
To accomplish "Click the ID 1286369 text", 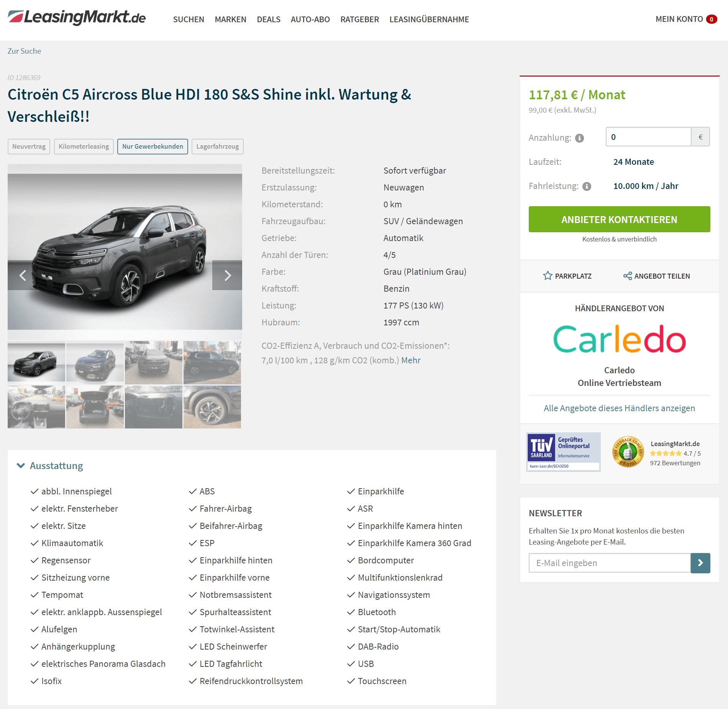I will coord(24,78).
